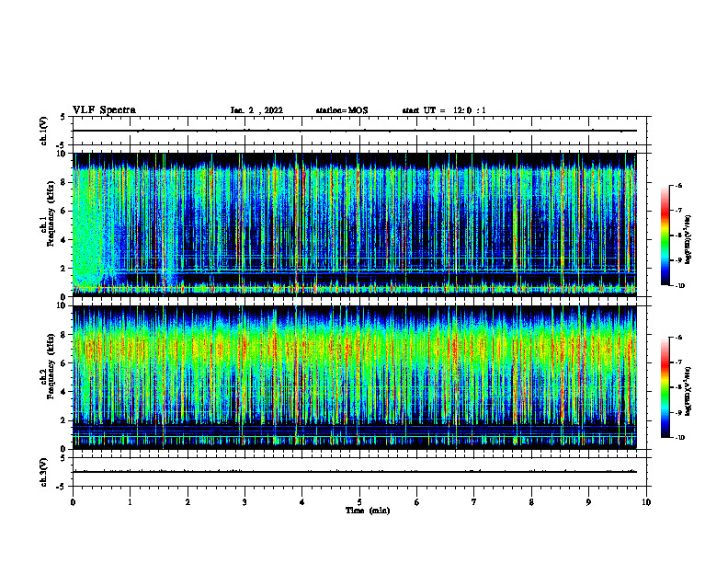The height and width of the screenshot is (563, 728).
Task: Click the "Time (min)" axis label
Action: click(x=368, y=511)
